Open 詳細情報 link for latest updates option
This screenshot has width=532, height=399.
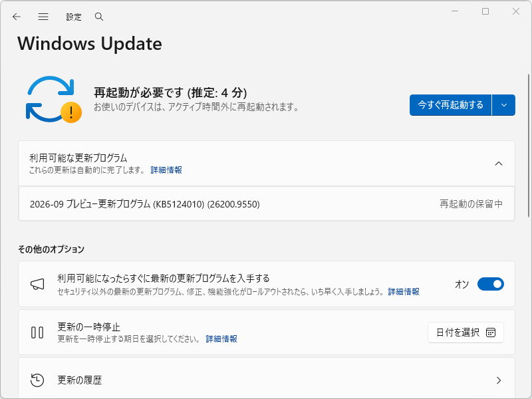[404, 292]
